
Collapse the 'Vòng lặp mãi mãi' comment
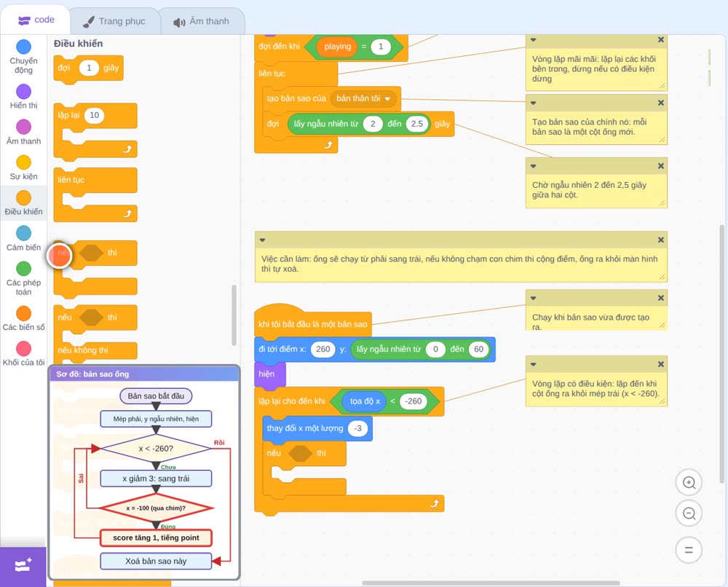tap(534, 40)
